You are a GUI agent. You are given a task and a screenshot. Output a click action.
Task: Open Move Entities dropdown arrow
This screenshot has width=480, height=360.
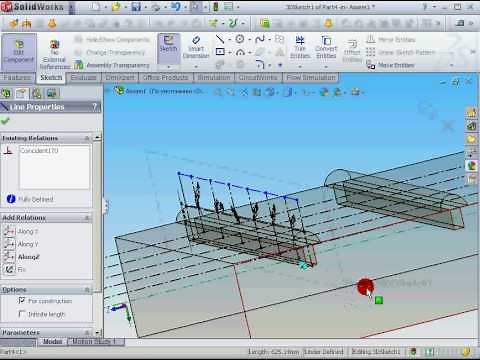click(x=452, y=65)
